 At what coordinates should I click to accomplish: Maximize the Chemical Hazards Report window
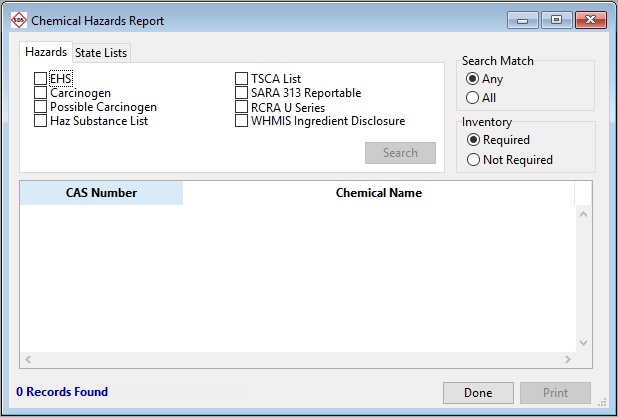click(556, 20)
